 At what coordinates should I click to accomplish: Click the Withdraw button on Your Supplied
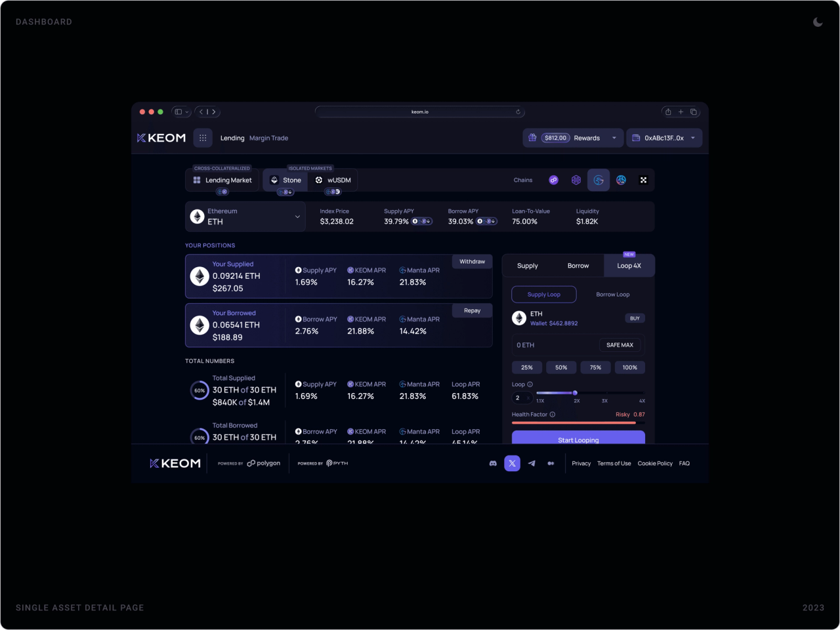point(472,261)
